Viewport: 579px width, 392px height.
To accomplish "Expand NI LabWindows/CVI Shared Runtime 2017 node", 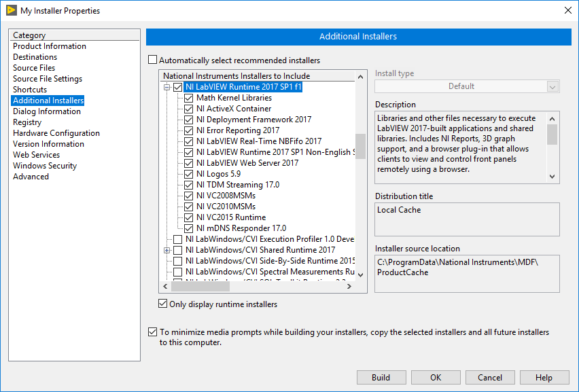I will click(x=167, y=250).
